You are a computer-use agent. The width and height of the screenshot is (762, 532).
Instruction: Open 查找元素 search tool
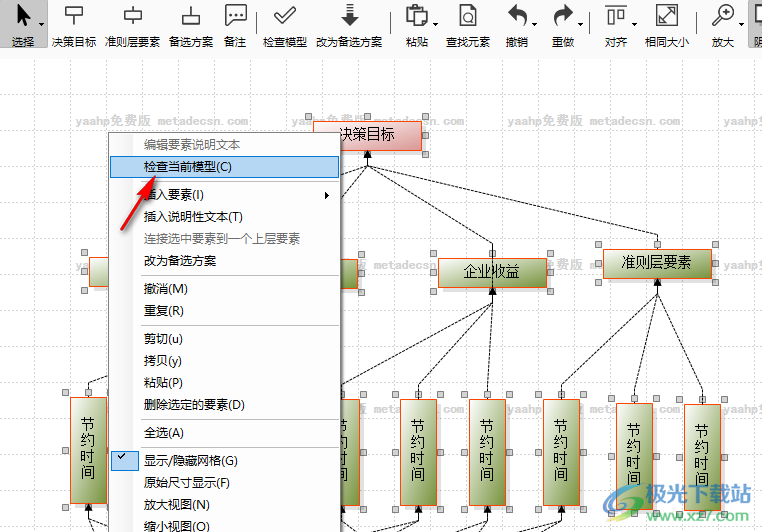point(468,24)
